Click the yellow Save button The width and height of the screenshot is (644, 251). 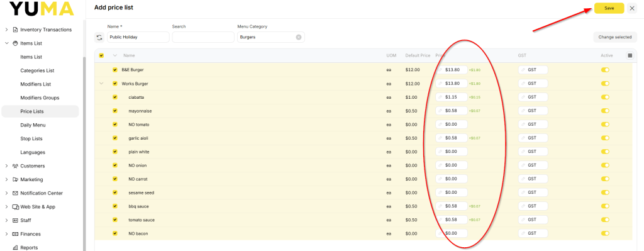[609, 8]
